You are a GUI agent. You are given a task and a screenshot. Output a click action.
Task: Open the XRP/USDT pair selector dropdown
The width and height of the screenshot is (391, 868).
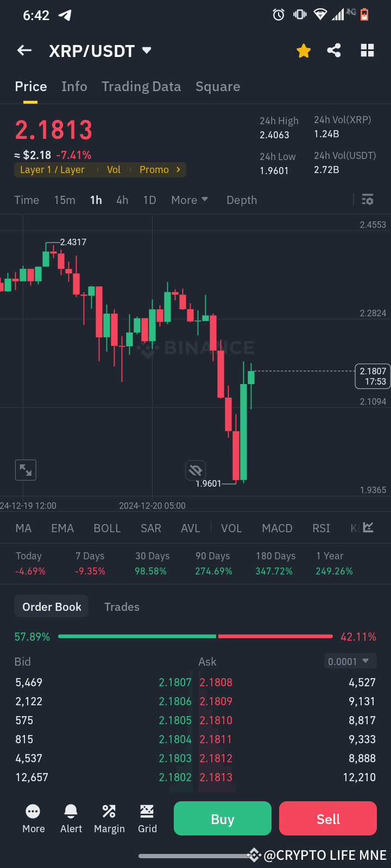[x=100, y=50]
